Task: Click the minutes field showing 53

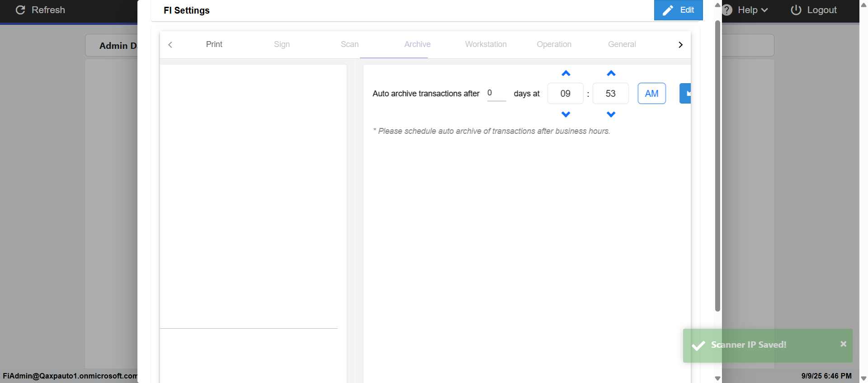Action: pyautogui.click(x=611, y=94)
